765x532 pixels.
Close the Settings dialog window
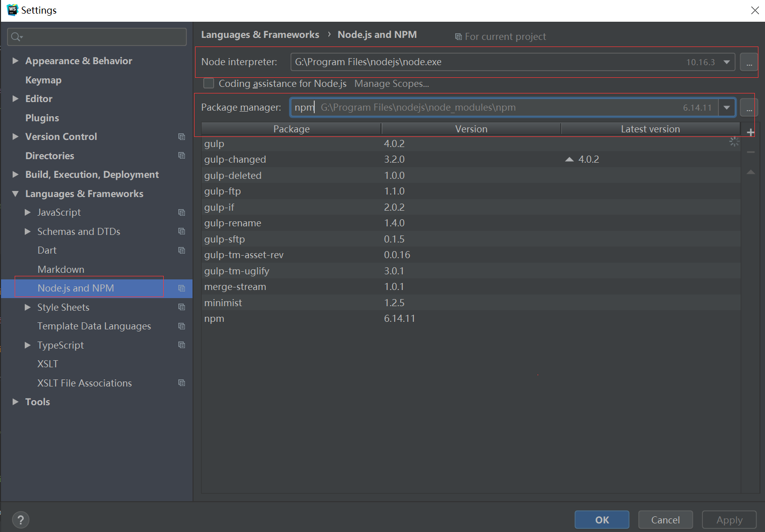[755, 10]
